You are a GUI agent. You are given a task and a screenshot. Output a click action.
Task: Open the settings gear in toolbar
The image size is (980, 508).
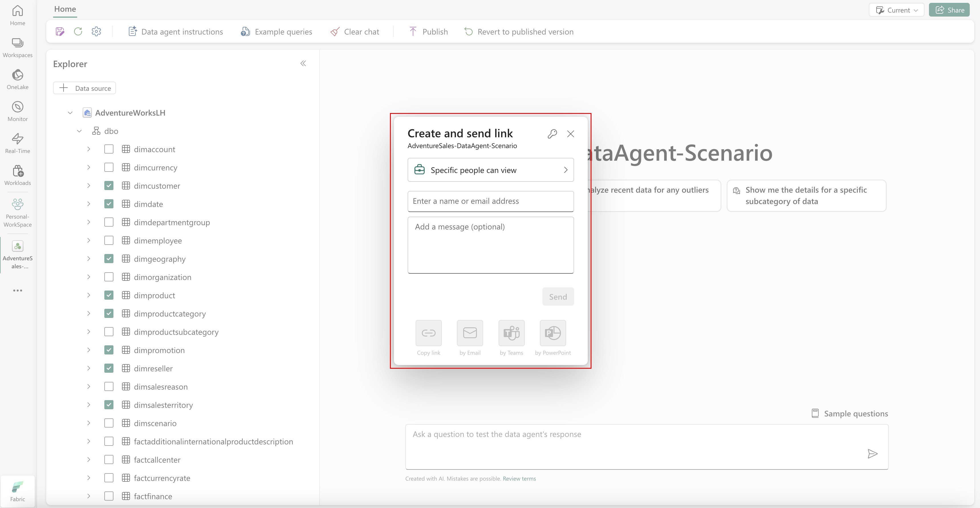point(96,32)
